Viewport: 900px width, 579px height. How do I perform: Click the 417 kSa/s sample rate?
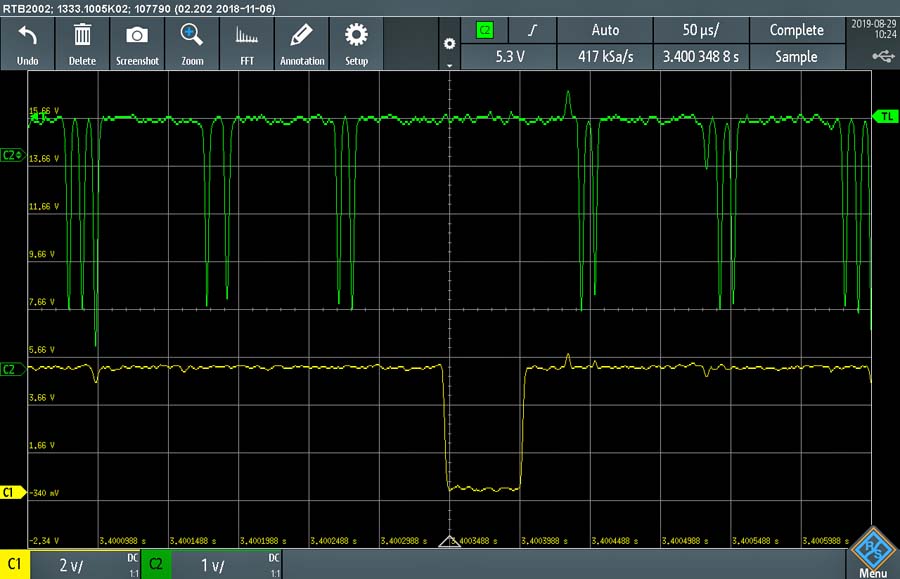pyautogui.click(x=605, y=57)
